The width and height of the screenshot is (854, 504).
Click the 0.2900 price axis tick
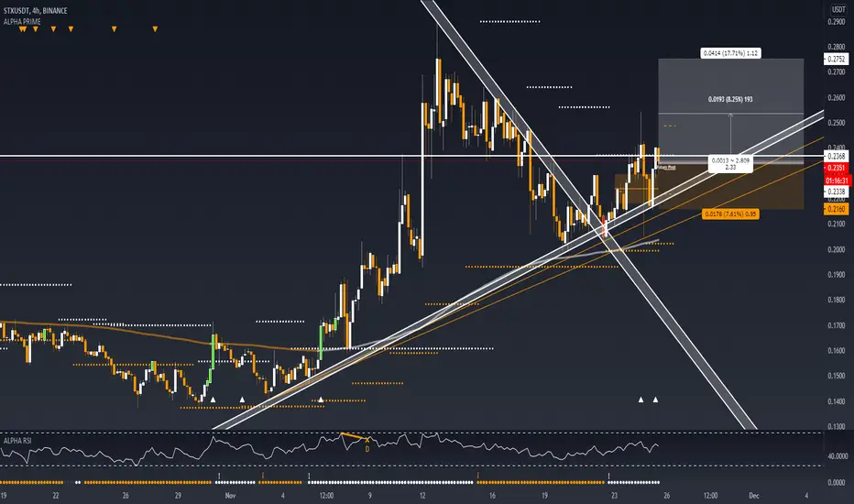836,22
